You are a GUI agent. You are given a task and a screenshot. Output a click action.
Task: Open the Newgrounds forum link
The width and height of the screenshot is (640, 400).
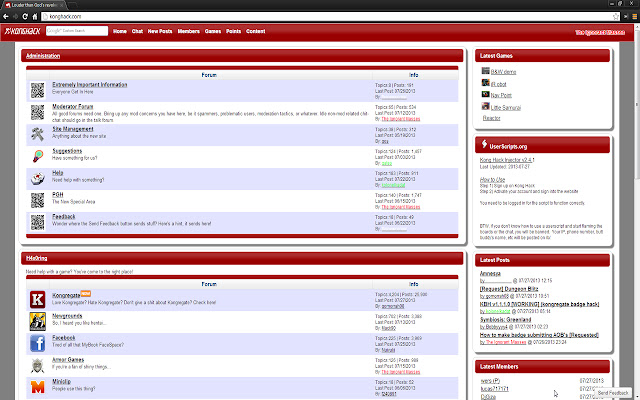tap(67, 316)
